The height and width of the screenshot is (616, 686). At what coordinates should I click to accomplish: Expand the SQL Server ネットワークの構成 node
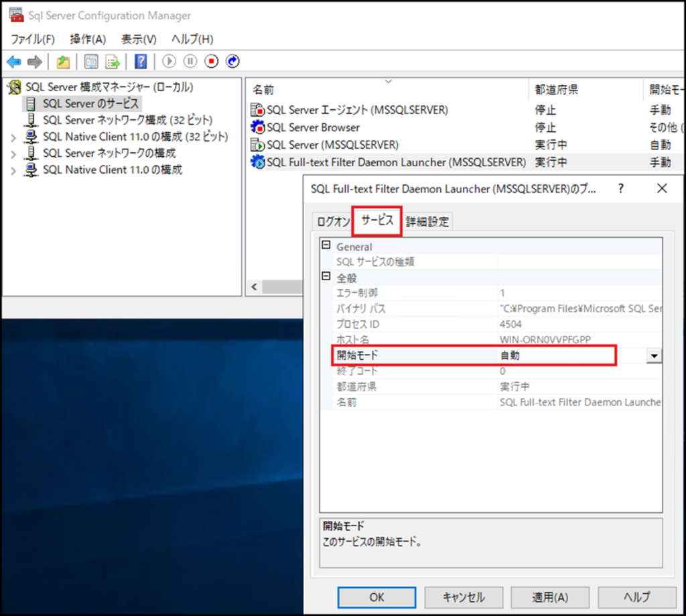[13, 155]
